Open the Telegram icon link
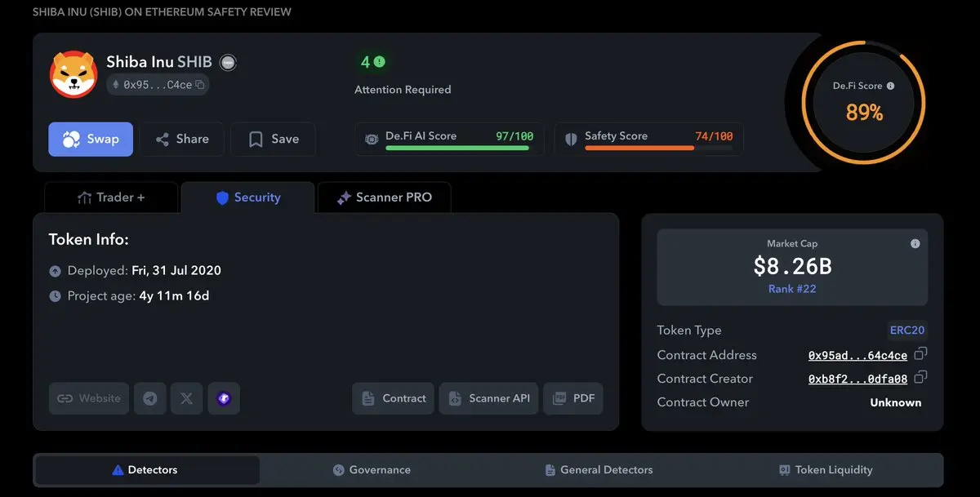The height and width of the screenshot is (497, 980). 150,398
